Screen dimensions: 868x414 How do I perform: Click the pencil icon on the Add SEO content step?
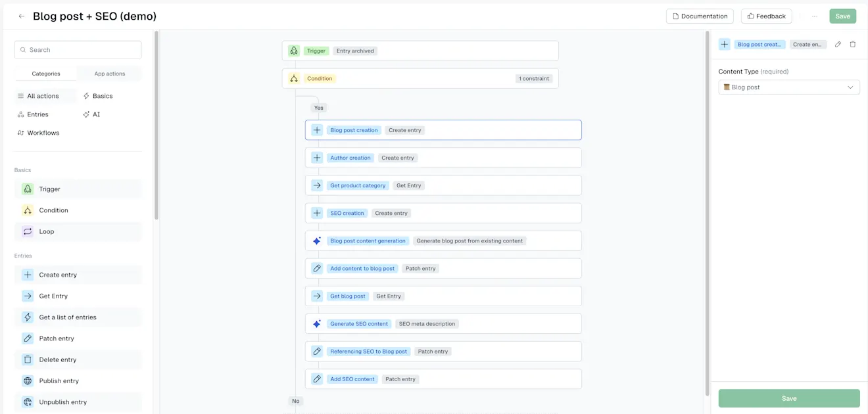click(316, 379)
